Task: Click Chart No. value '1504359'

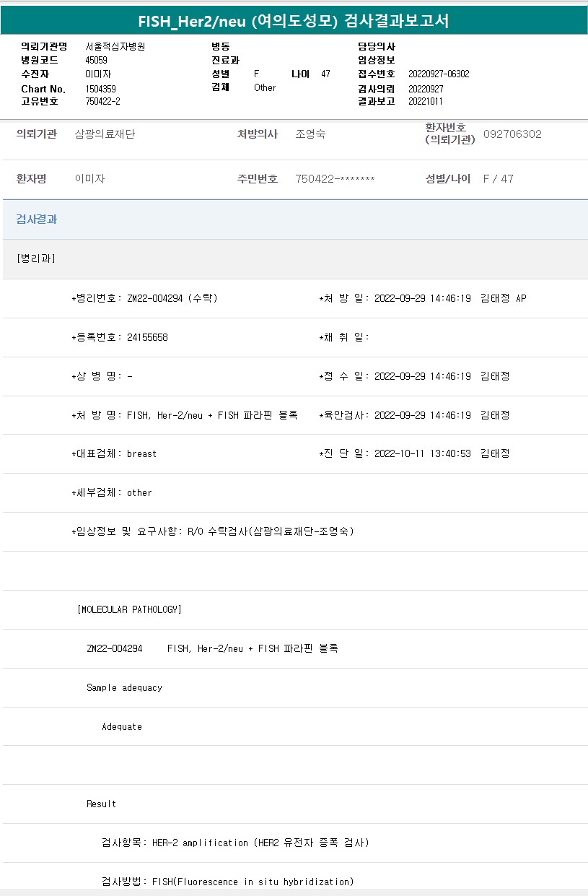Action: pyautogui.click(x=100, y=89)
